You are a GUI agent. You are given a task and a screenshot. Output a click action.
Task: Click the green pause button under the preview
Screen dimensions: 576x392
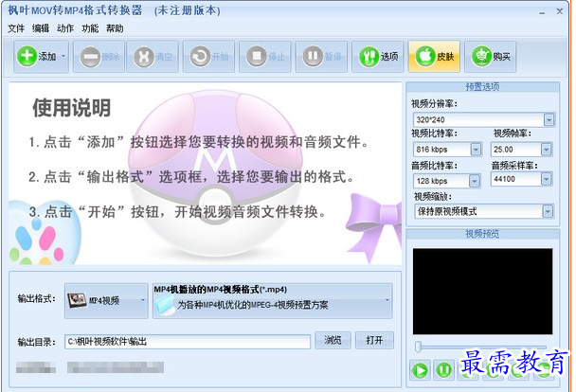[x=443, y=369]
